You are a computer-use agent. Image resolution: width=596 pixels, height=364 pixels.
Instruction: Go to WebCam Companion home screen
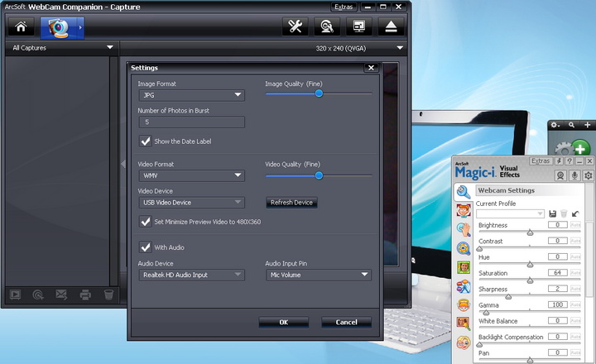click(22, 27)
